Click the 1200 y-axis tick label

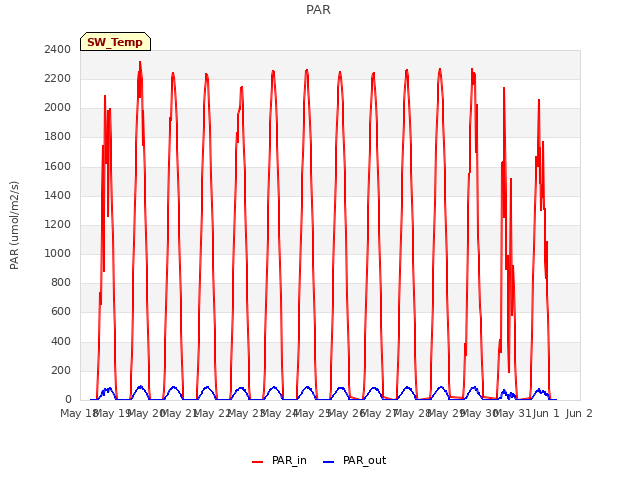pyautogui.click(x=58, y=224)
